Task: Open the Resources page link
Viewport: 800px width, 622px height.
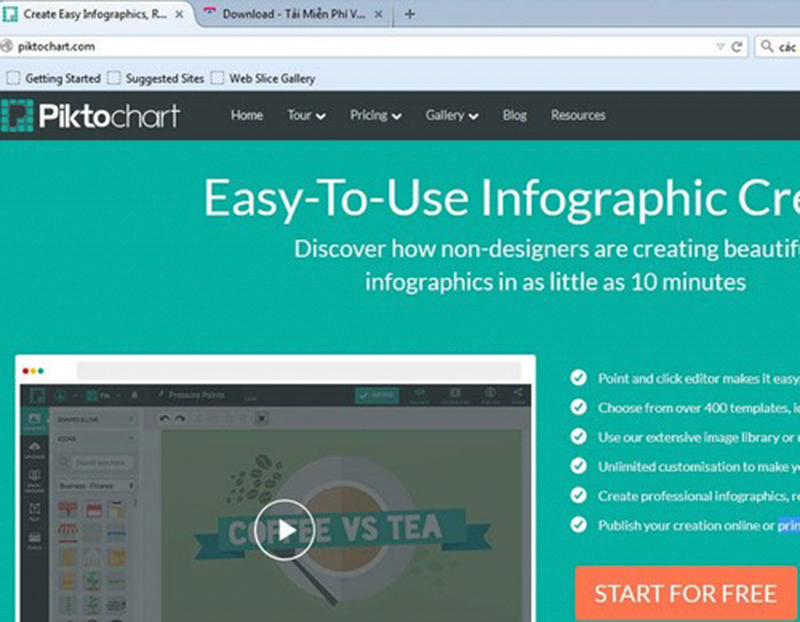Action: 578,115
